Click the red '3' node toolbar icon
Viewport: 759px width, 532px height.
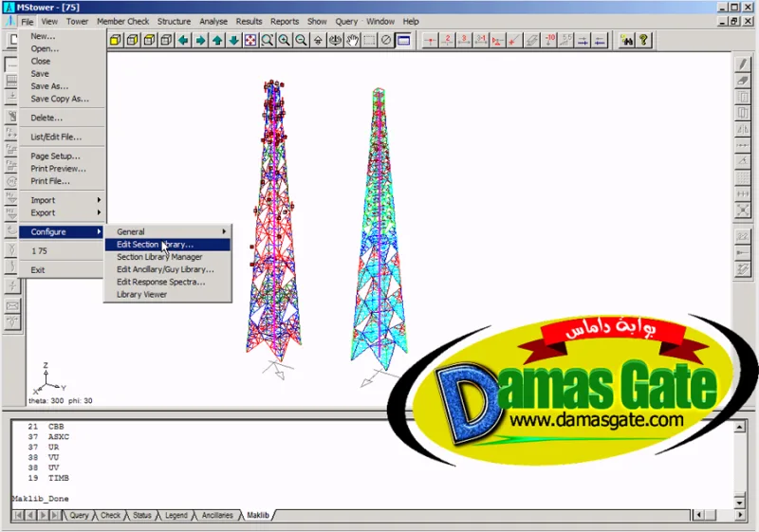464,40
